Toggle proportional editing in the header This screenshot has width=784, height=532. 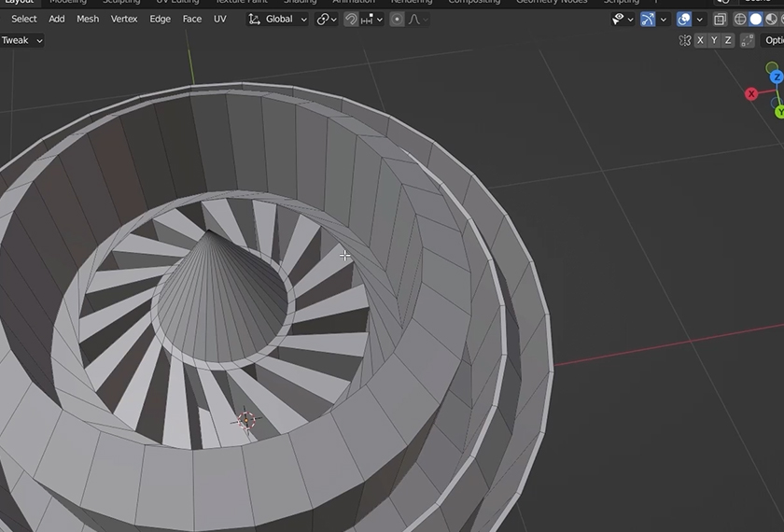pos(397,19)
